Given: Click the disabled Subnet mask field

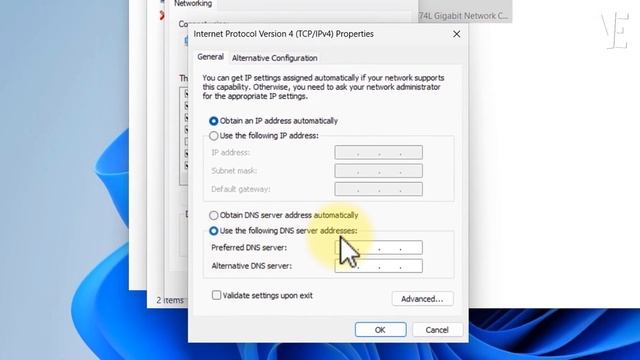Looking at the screenshot, I should [x=378, y=171].
